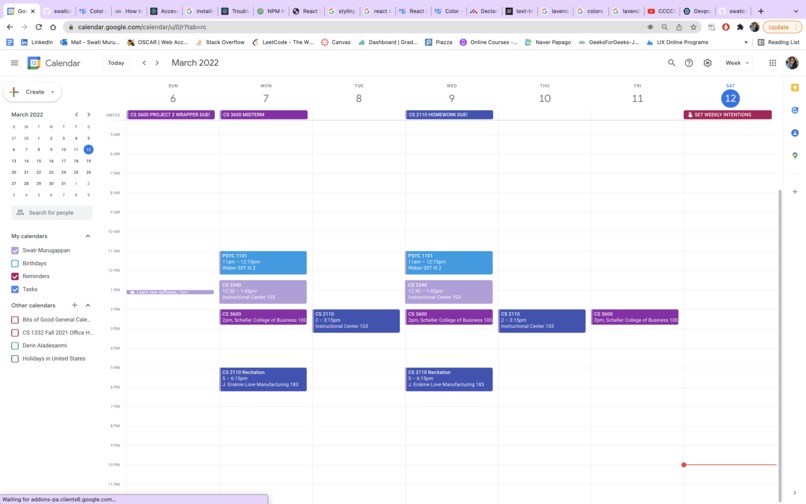Click the Search for people field
Viewport: 806px width, 504px height.
click(51, 212)
